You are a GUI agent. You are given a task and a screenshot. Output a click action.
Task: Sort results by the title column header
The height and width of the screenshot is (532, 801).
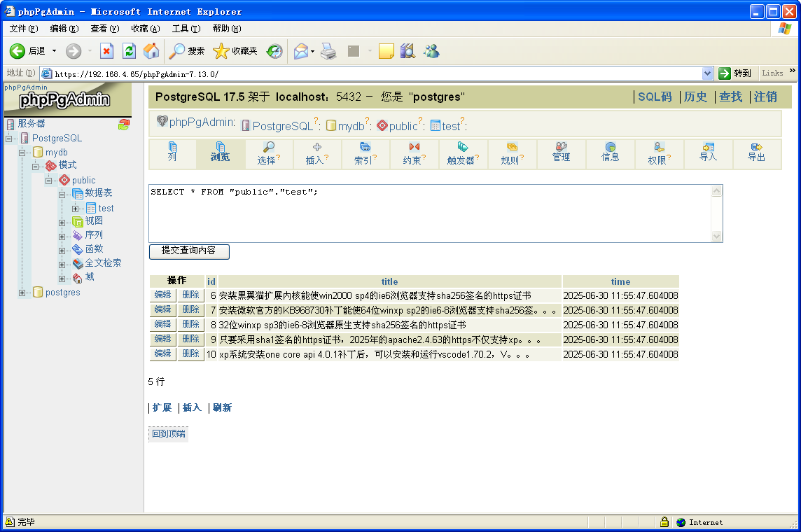coord(389,282)
